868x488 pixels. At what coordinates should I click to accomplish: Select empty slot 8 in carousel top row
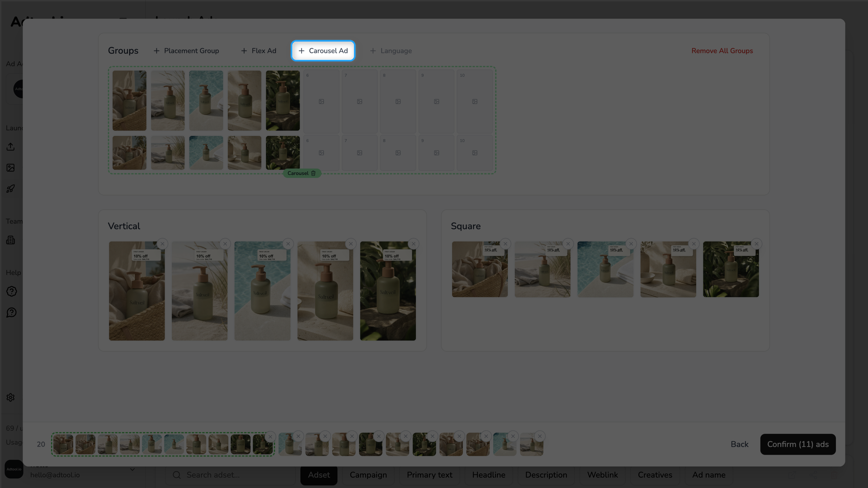pyautogui.click(x=398, y=101)
